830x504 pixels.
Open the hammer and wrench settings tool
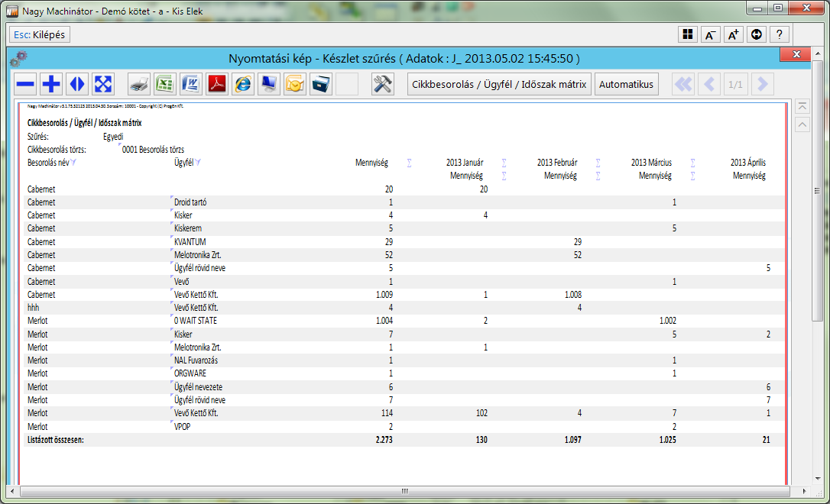point(382,84)
